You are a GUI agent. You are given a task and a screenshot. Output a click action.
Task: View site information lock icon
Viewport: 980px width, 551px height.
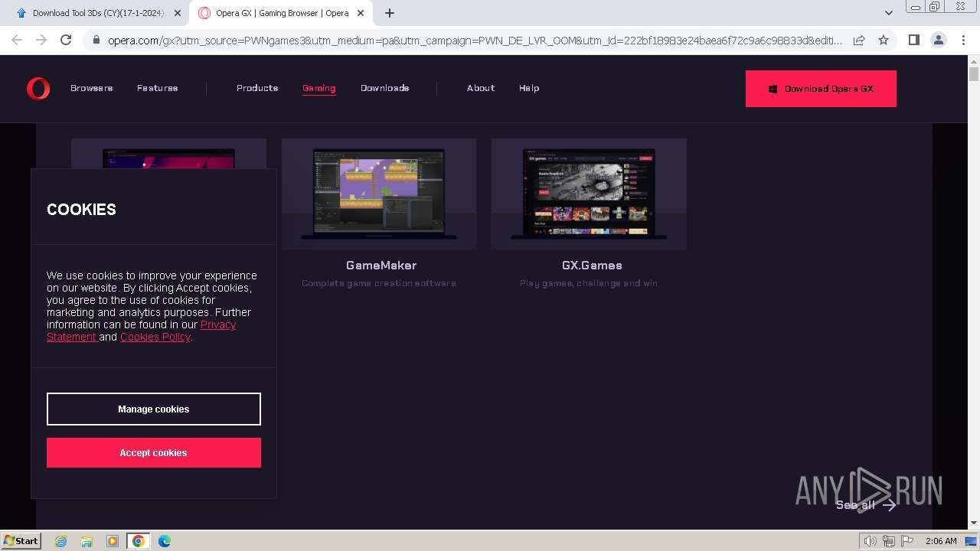tap(96, 40)
